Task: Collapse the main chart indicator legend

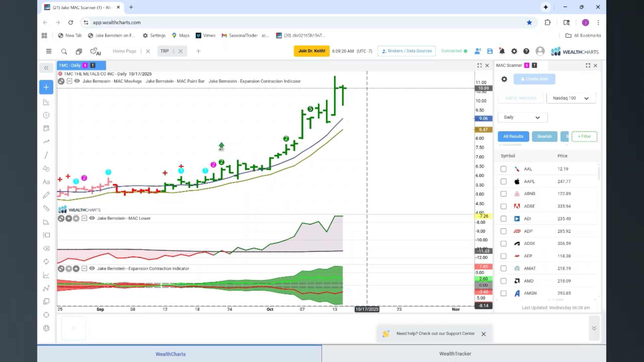Action: pos(69,81)
